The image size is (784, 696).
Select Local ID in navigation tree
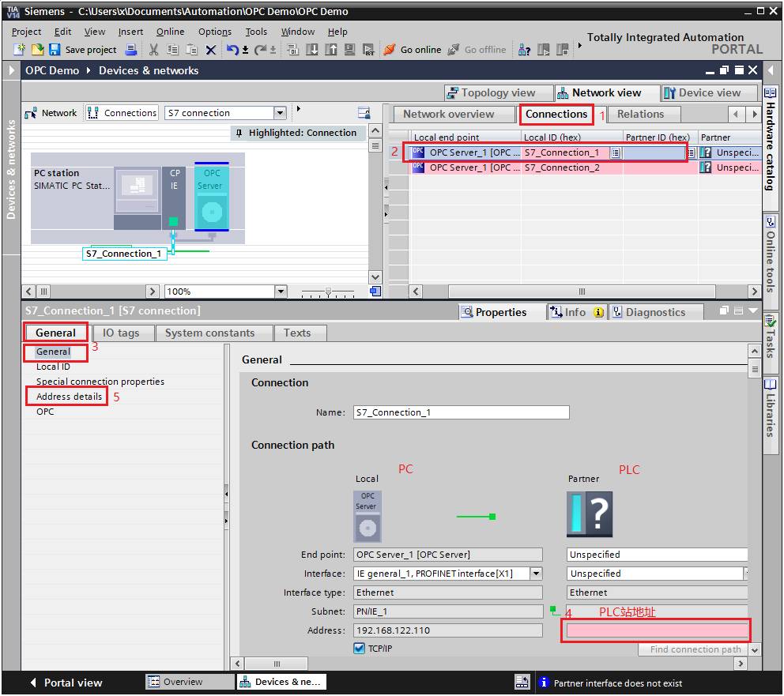pos(53,367)
